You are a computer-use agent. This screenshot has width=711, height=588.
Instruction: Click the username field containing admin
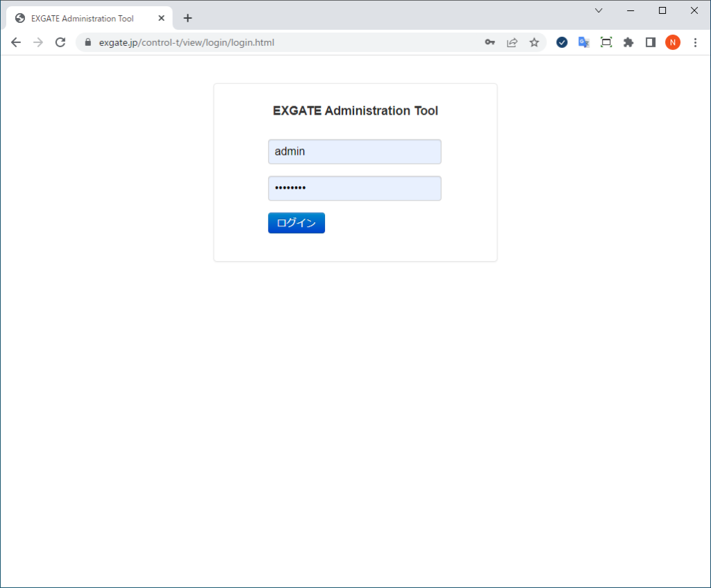pos(354,151)
